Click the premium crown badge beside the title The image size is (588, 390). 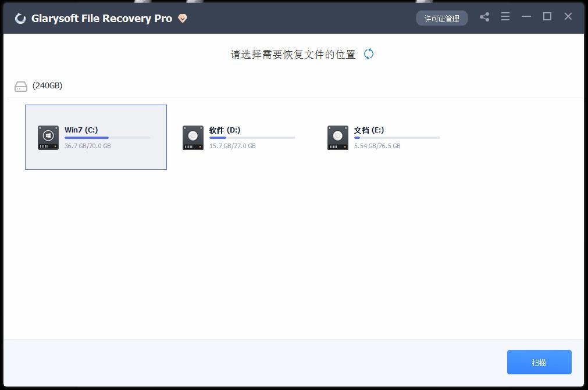[x=181, y=18]
